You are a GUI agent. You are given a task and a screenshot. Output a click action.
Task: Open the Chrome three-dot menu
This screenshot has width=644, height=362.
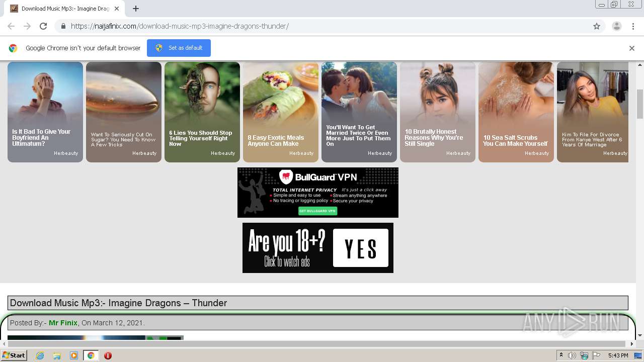coord(633,26)
